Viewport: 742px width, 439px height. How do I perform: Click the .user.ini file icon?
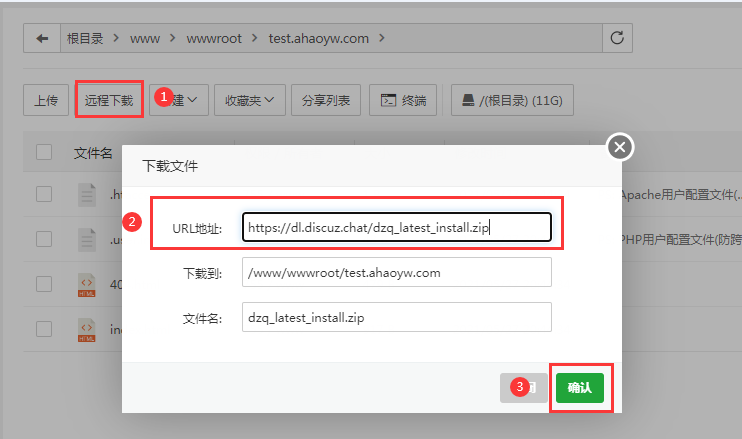(x=87, y=239)
